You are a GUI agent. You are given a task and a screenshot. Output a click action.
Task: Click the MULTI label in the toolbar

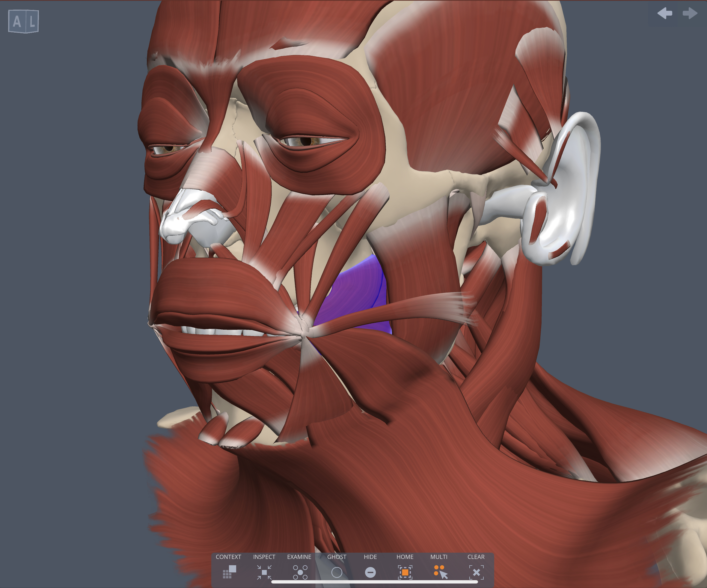click(x=439, y=557)
